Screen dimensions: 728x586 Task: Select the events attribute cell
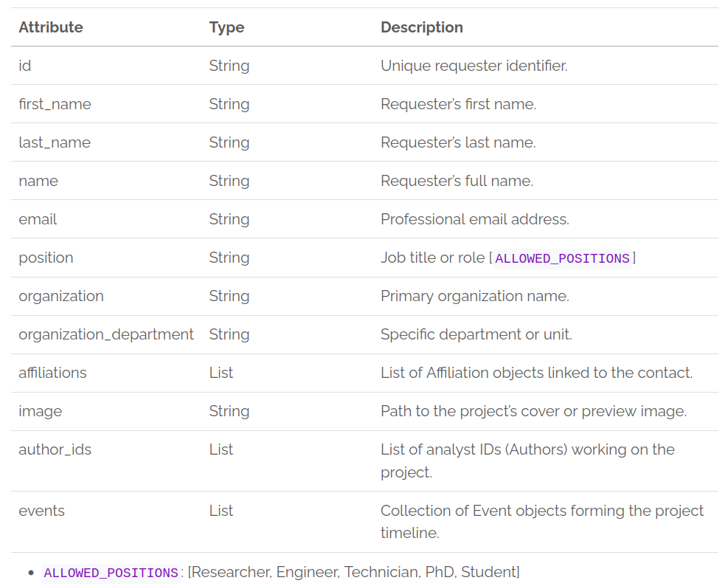coord(41,511)
